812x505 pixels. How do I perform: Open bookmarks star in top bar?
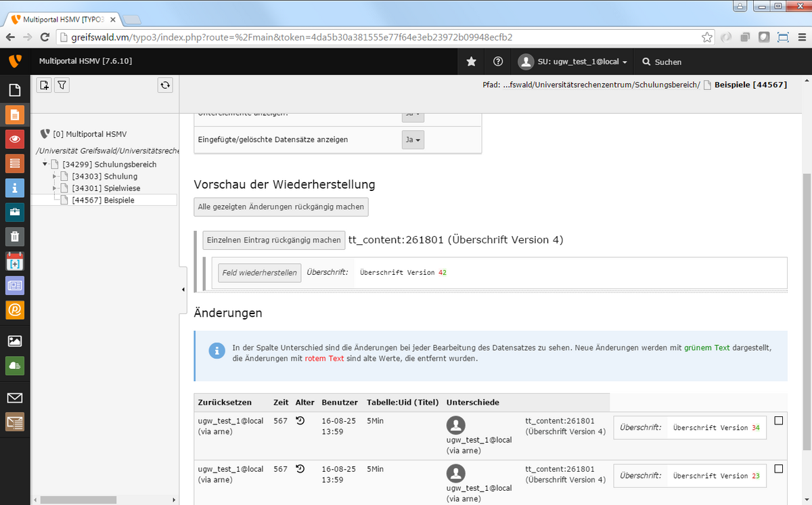[x=472, y=62]
